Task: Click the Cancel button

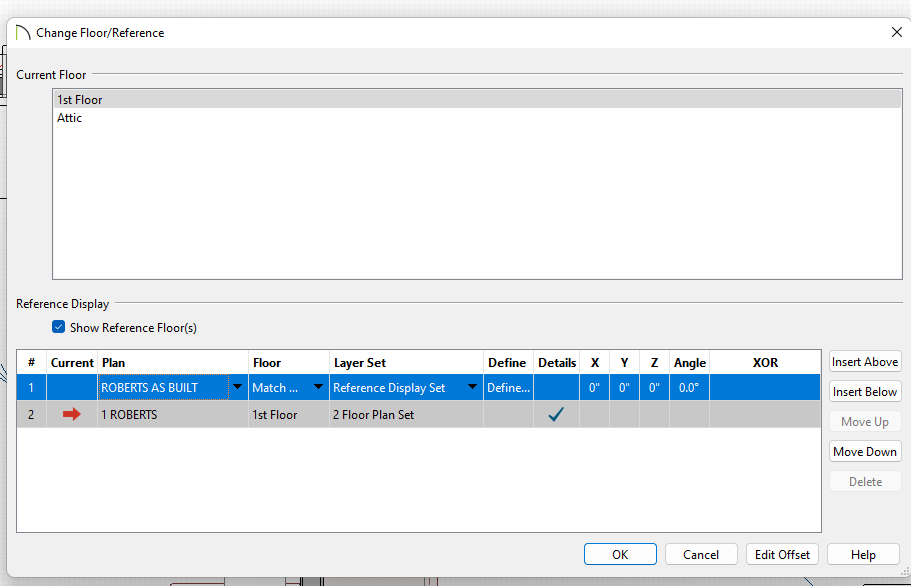Action: [x=701, y=555]
